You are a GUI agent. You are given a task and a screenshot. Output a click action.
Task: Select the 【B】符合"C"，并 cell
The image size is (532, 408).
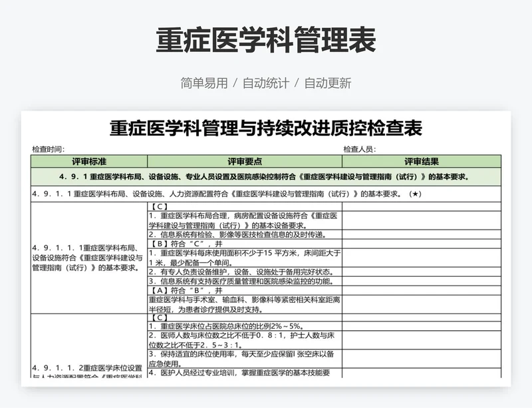point(245,244)
